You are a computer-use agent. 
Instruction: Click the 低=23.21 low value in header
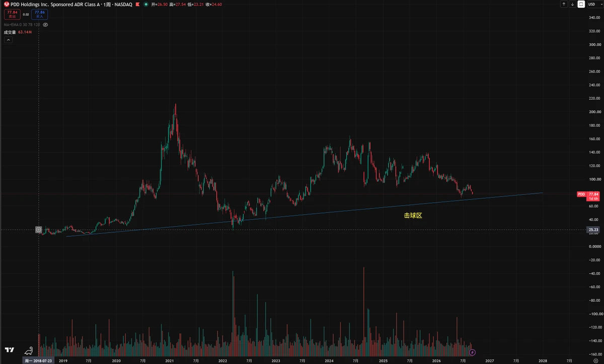tap(196, 4)
